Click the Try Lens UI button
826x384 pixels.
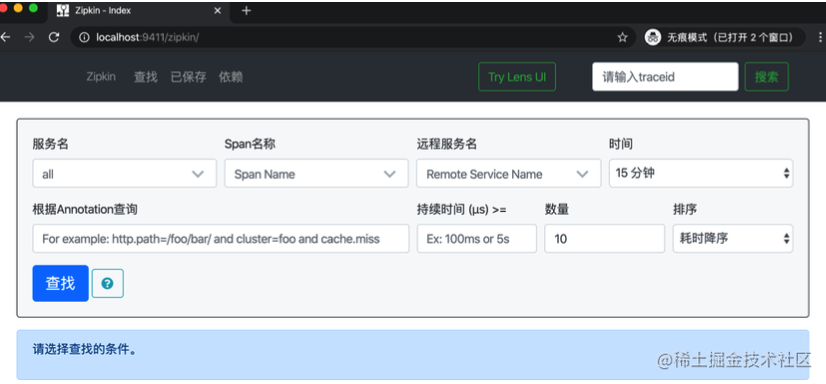click(x=517, y=77)
